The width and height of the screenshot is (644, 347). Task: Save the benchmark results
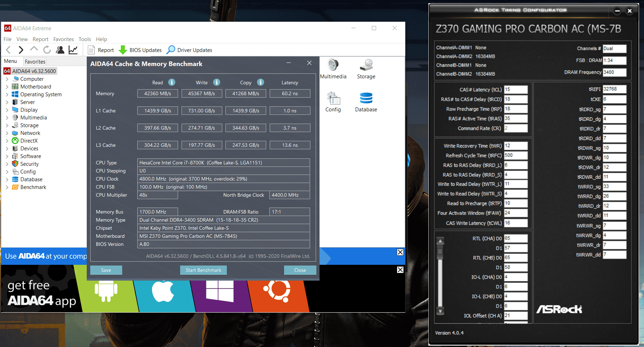coord(106,270)
